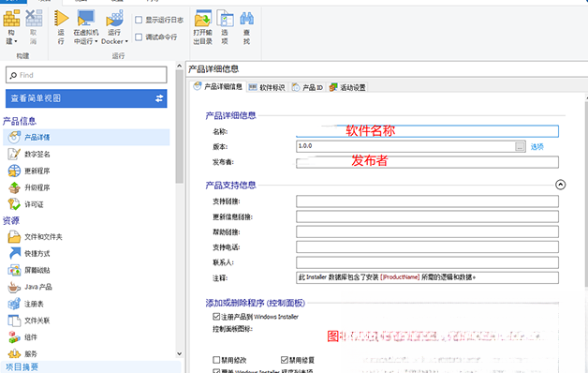Click the 查看简单视图 button
This screenshot has height=373, width=588.
point(86,98)
